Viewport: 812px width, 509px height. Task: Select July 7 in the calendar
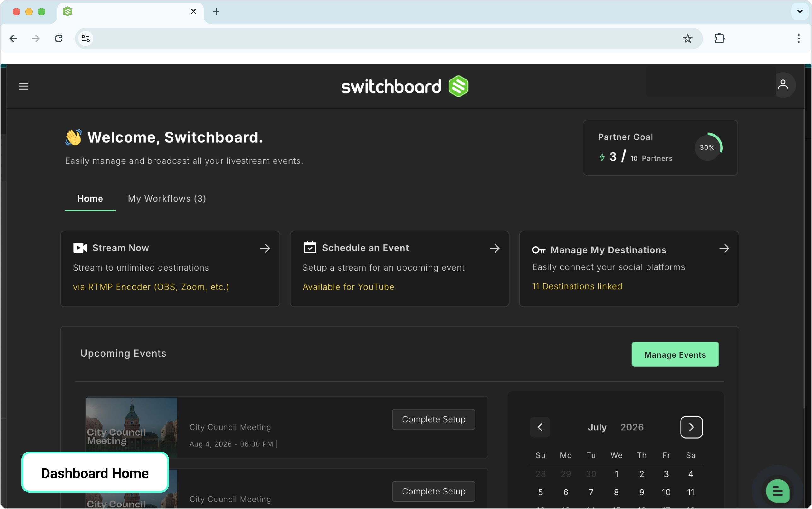coord(591,492)
